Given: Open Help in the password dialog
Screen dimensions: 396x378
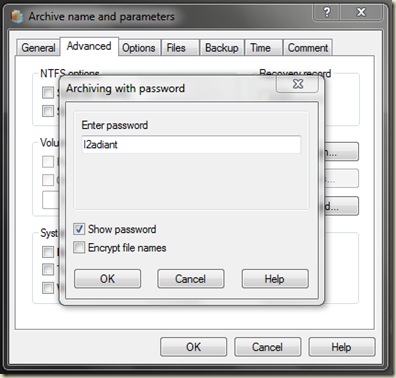Looking at the screenshot, I should coord(275,279).
